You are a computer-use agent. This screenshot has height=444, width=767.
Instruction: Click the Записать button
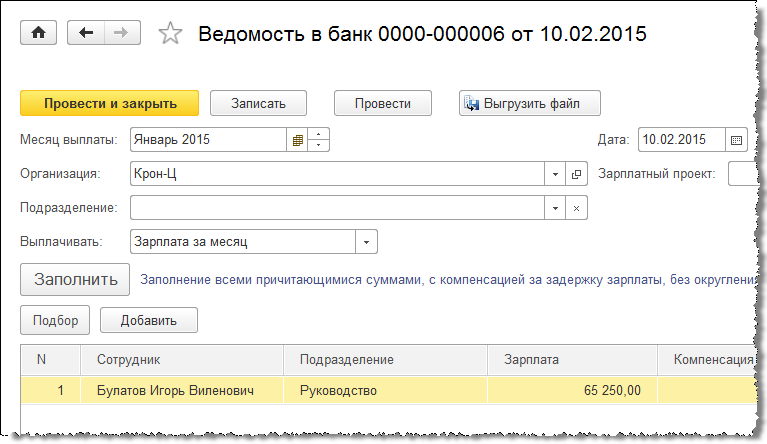258,103
